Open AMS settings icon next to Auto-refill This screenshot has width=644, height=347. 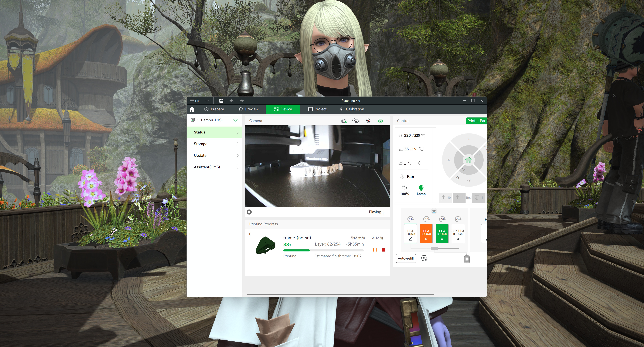point(424,258)
